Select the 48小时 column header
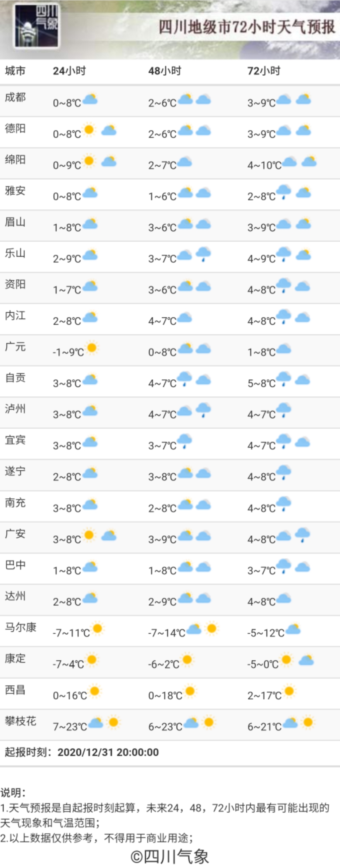 click(165, 71)
